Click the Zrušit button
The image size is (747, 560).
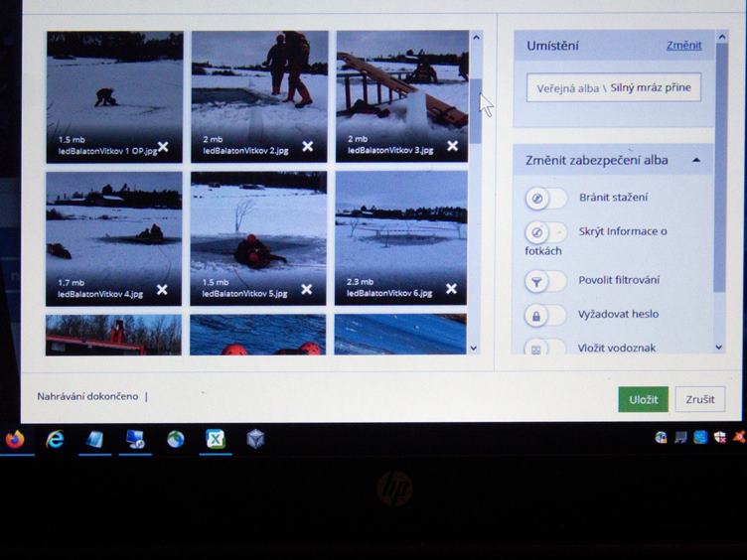click(x=700, y=399)
